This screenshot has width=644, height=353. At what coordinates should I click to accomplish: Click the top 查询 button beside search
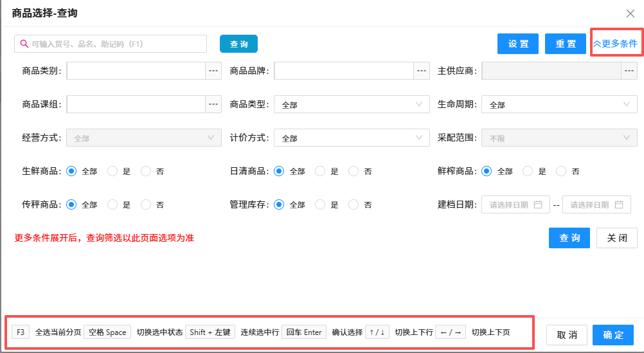click(238, 44)
